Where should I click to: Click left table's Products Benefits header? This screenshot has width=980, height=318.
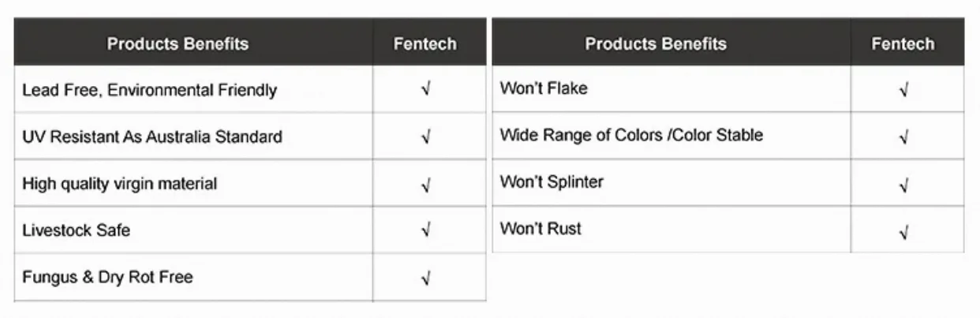178,44
